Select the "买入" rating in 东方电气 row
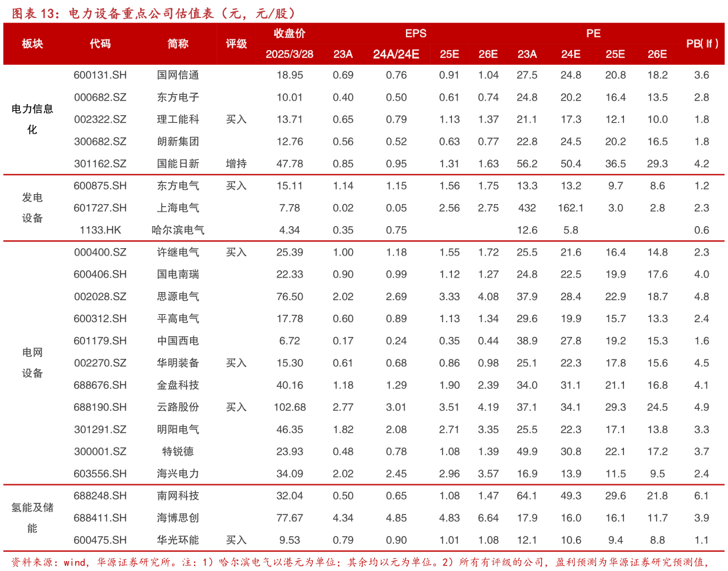 click(236, 186)
